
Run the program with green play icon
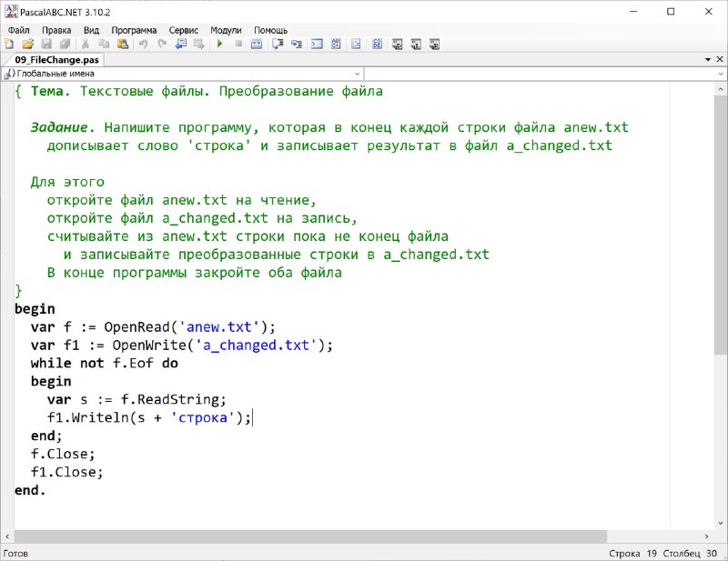coord(220,44)
